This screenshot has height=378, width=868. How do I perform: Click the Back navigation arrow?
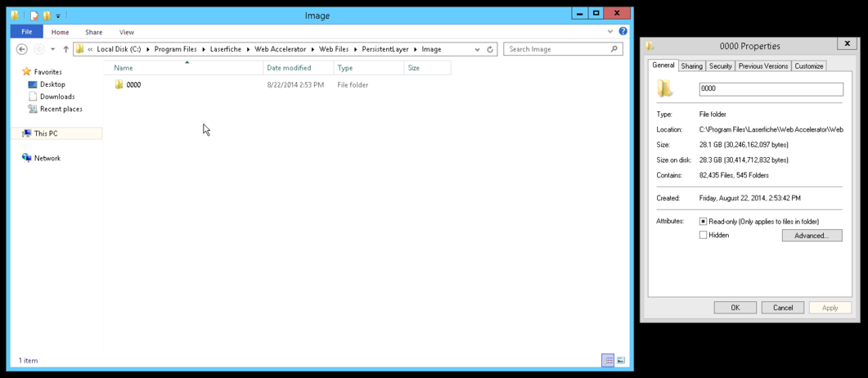(x=22, y=49)
